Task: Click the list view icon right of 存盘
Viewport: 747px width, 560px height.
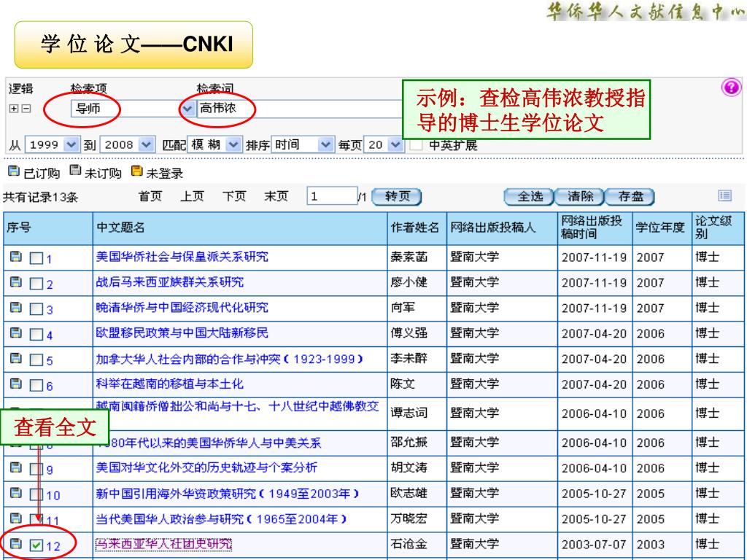Action: click(724, 195)
